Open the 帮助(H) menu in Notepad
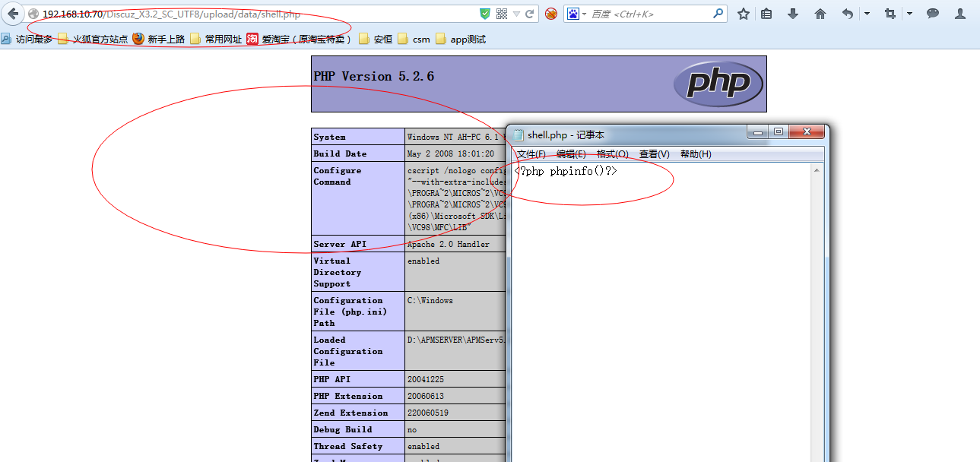980x462 pixels. pyautogui.click(x=696, y=154)
